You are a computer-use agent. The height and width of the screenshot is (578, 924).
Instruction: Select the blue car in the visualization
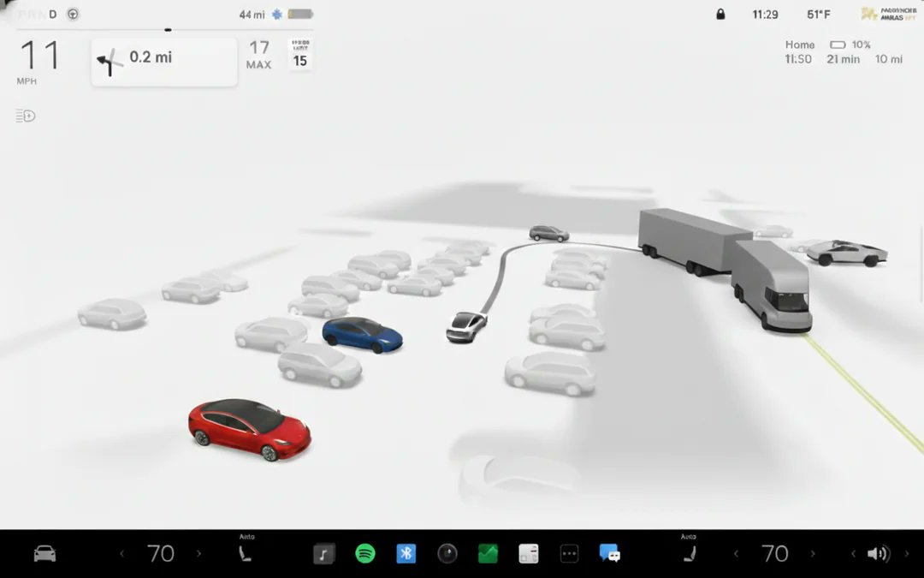(x=363, y=335)
